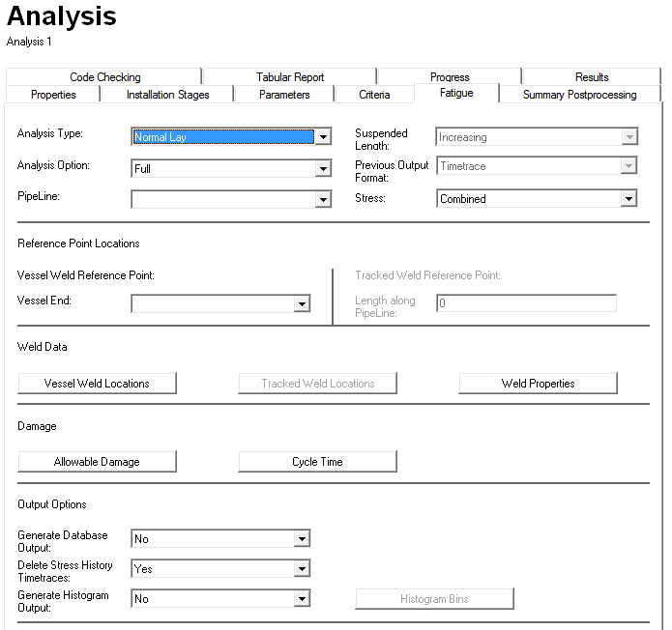Click the Length along PipeLine field
Viewport: 672px width, 630px height.
click(x=525, y=304)
